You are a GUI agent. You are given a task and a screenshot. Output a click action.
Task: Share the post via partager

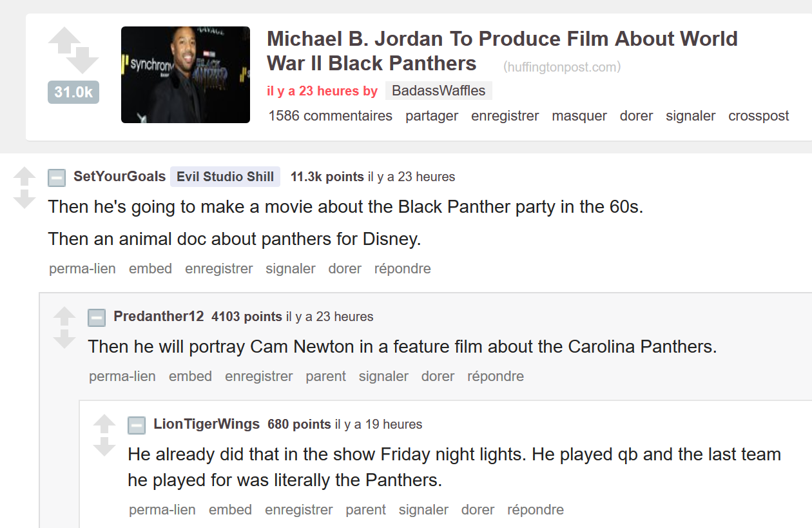tap(431, 115)
